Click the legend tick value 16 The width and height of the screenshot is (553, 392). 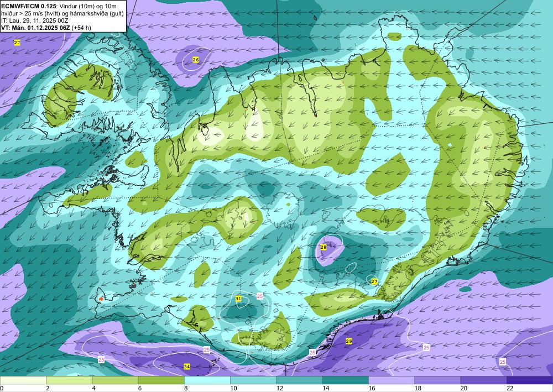point(372,388)
